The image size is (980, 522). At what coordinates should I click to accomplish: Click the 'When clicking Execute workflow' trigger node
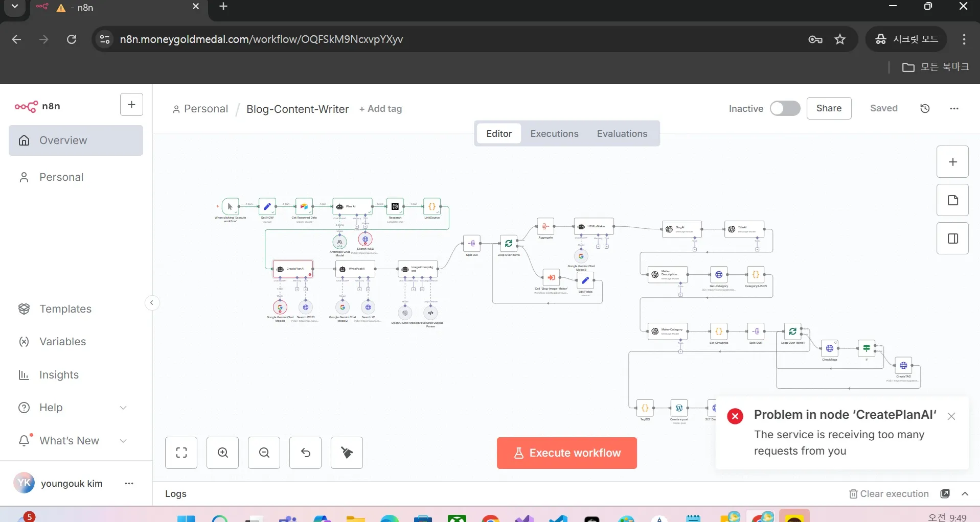click(x=230, y=206)
